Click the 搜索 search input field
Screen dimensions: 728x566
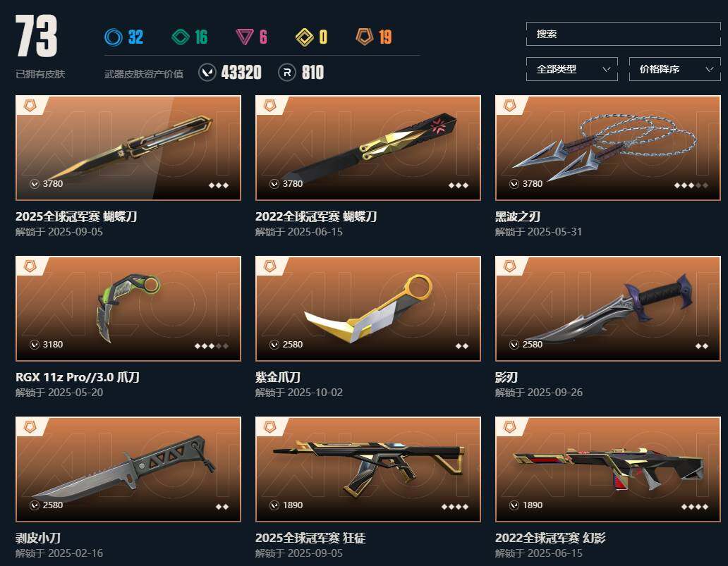point(623,34)
